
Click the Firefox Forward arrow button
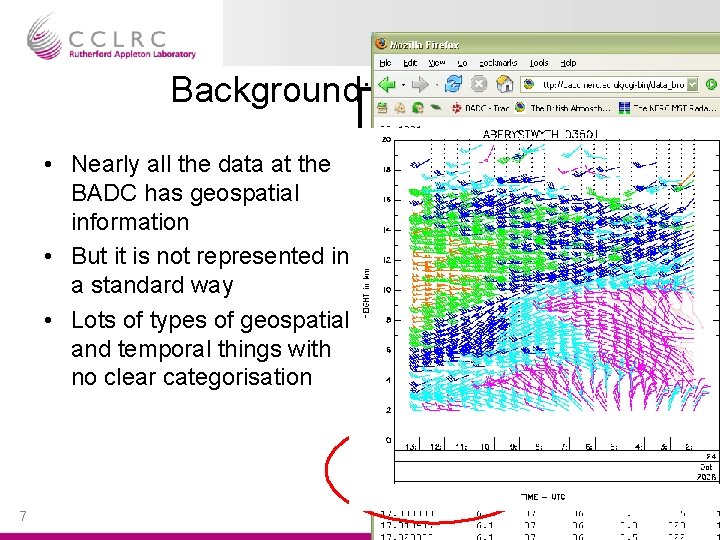(x=419, y=84)
